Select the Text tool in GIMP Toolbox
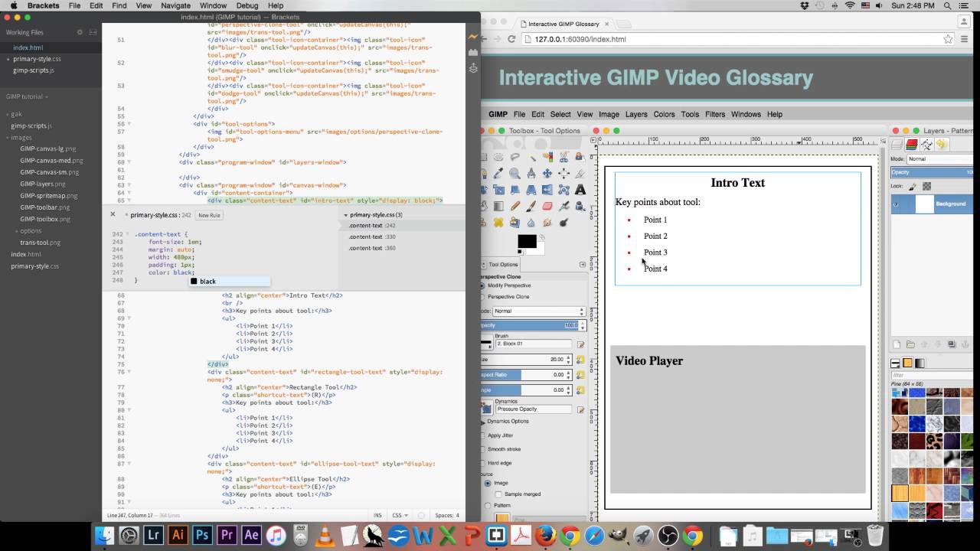 (580, 190)
